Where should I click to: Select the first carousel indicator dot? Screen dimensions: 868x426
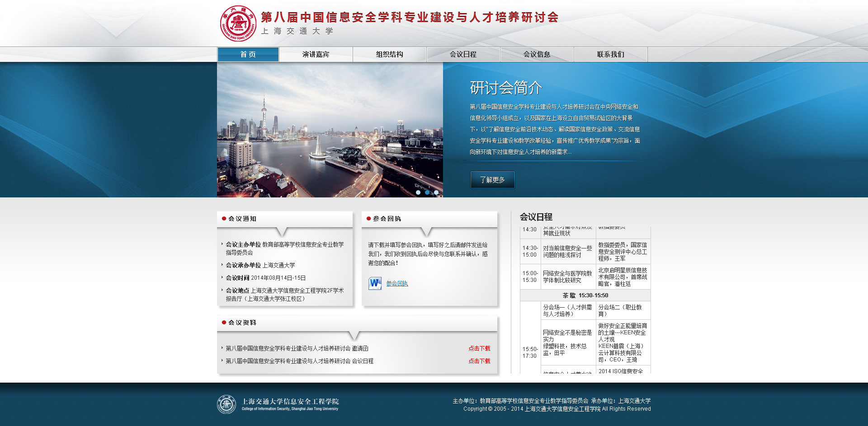(419, 192)
